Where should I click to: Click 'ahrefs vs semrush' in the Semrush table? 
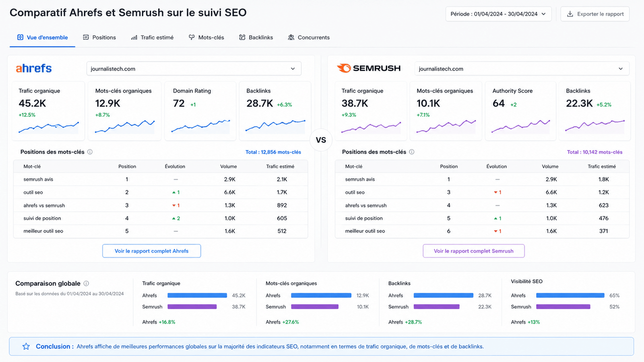click(x=366, y=206)
